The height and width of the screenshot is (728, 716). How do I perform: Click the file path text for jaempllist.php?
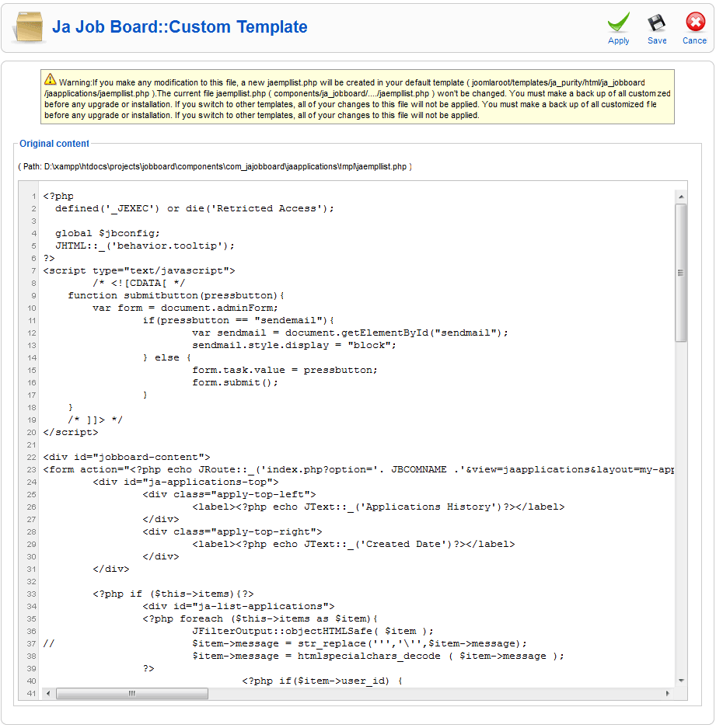215,167
